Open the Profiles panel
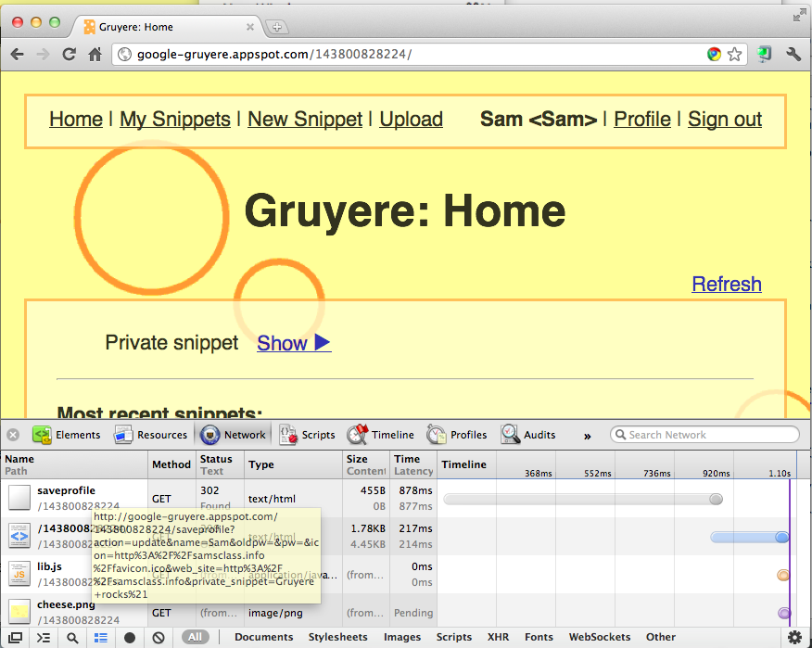Image resolution: width=812 pixels, height=648 pixels. [457, 435]
